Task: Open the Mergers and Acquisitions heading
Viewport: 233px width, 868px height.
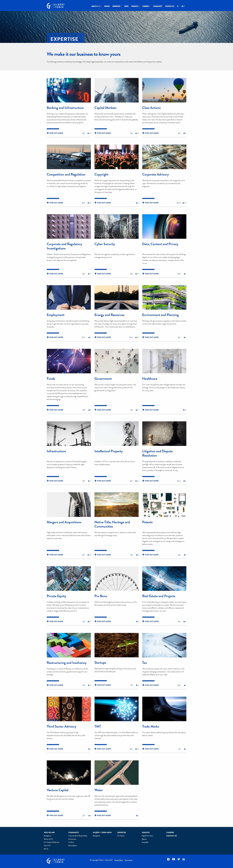Action: coord(64,522)
